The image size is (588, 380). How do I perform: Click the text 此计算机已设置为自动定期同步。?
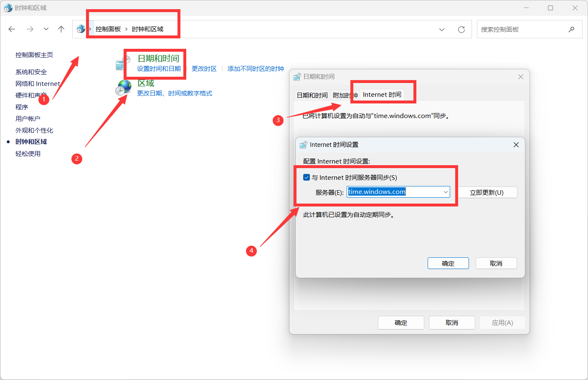pos(349,215)
